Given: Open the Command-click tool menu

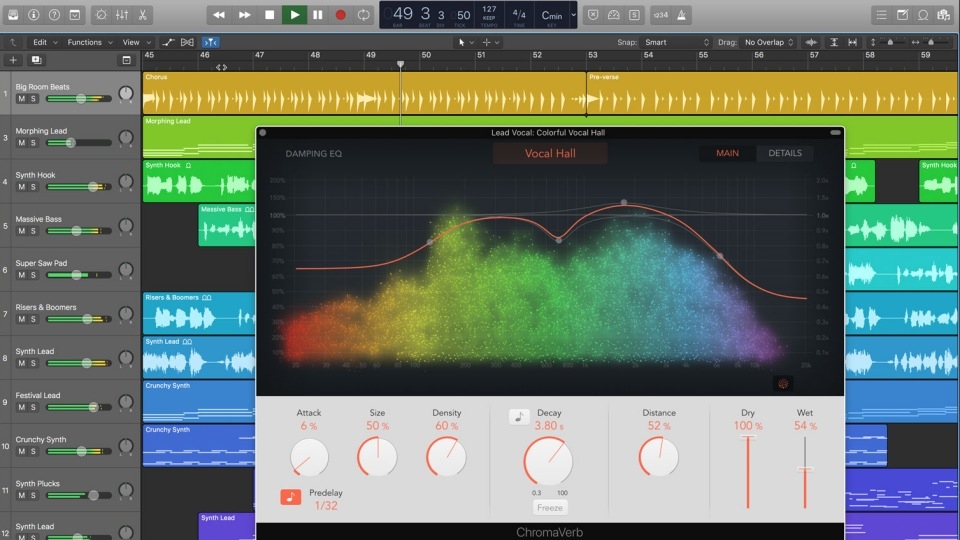Looking at the screenshot, I should pos(491,42).
